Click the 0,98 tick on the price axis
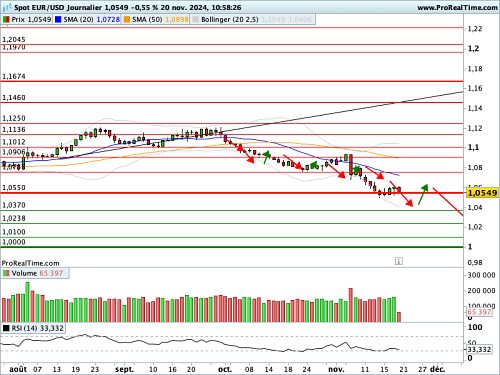Image resolution: width=500 pixels, height=375 pixels. tap(475, 263)
